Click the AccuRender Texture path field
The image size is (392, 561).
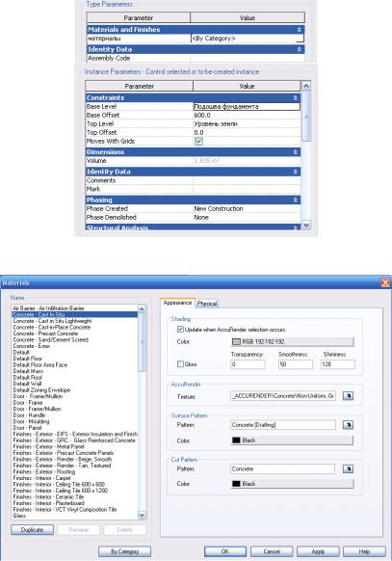(283, 396)
